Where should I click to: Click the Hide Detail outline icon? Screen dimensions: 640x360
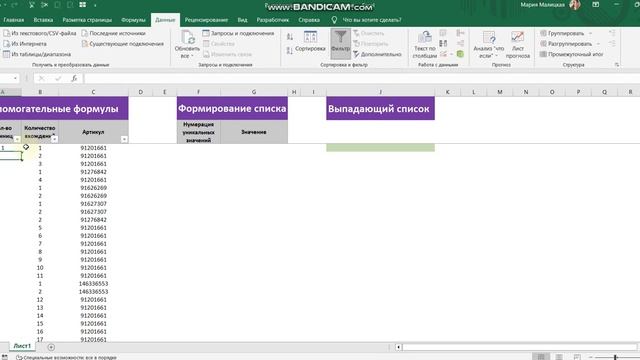[x=612, y=43]
